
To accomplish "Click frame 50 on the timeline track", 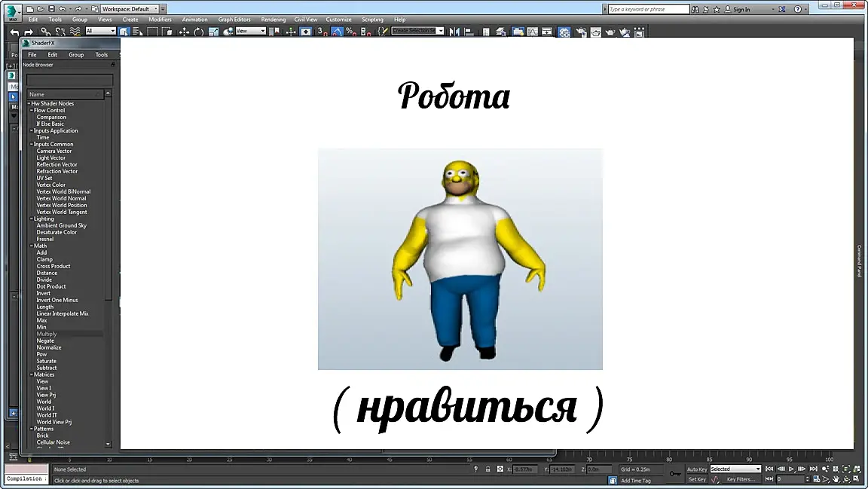I will [x=429, y=460].
